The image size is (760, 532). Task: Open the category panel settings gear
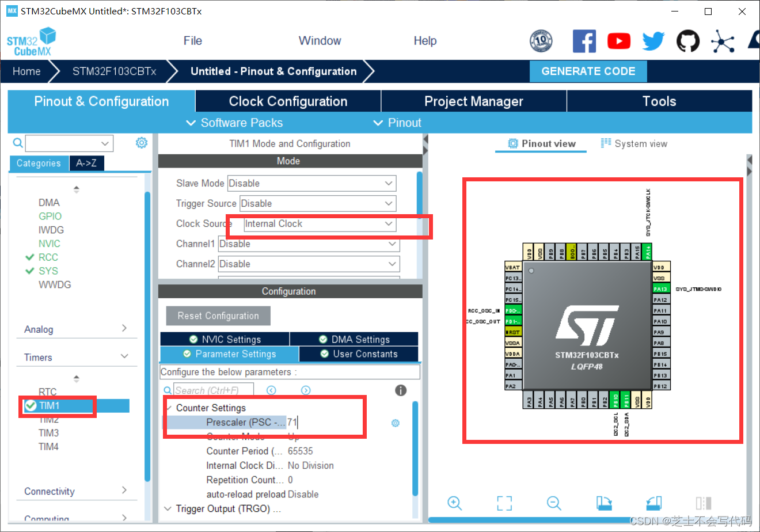coord(142,143)
